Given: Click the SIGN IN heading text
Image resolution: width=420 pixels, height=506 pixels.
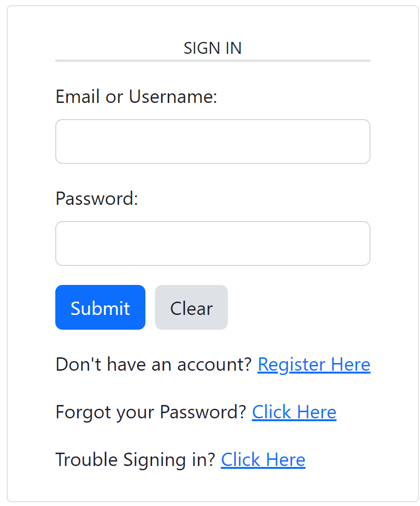Looking at the screenshot, I should (x=213, y=48).
